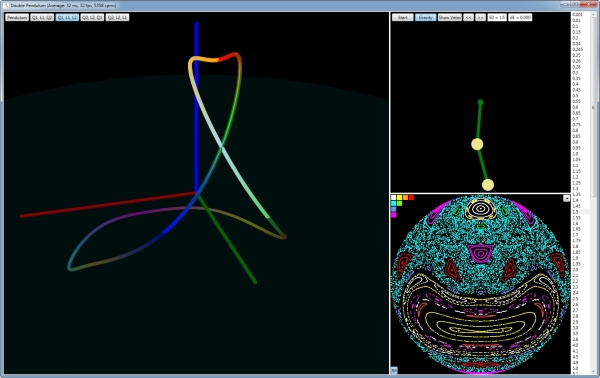Switch to the Q2, L2, Q1 view
The width and height of the screenshot is (600, 378).
(x=92, y=17)
